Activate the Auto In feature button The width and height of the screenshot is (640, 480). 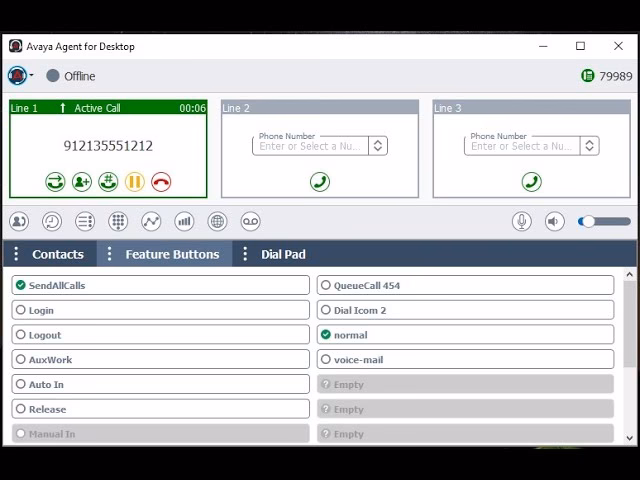click(160, 384)
